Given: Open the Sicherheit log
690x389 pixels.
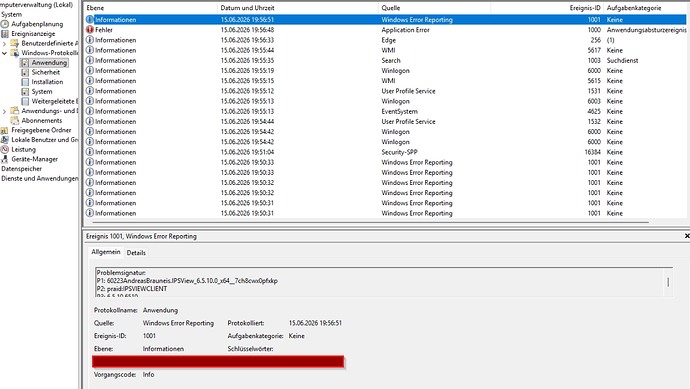Looking at the screenshot, I should pos(45,72).
